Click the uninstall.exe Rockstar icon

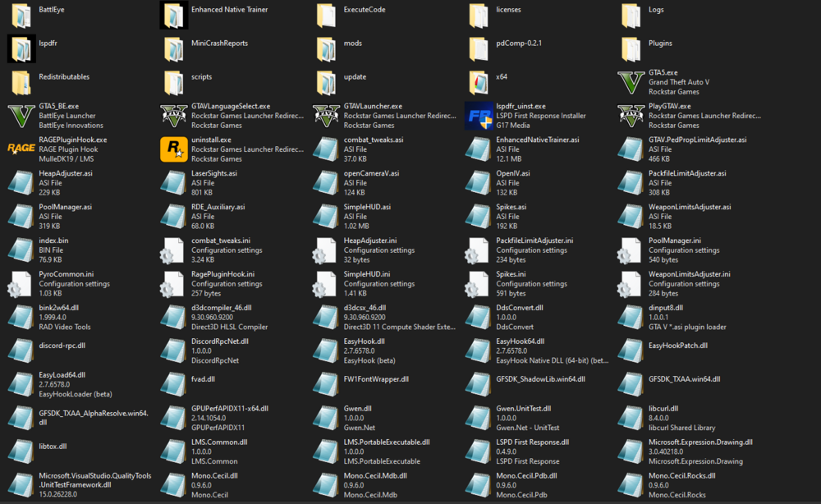pos(173,149)
